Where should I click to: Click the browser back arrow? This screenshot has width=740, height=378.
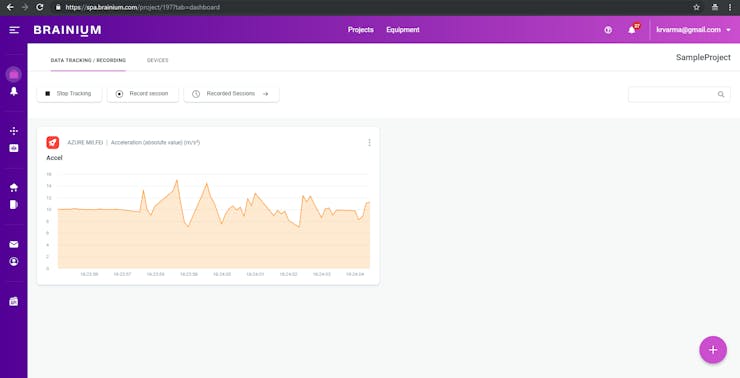[x=10, y=7]
